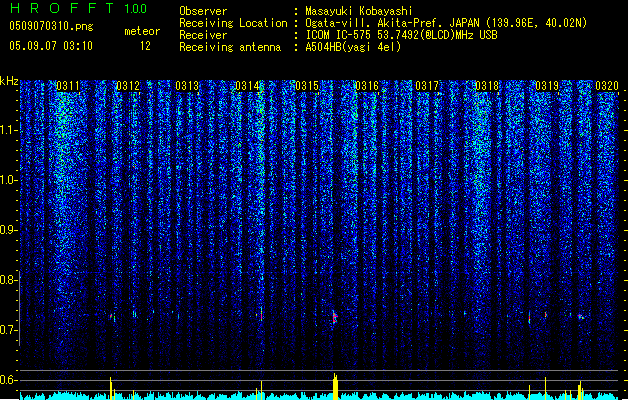Click the 1.0 kHz axis label

(9, 181)
